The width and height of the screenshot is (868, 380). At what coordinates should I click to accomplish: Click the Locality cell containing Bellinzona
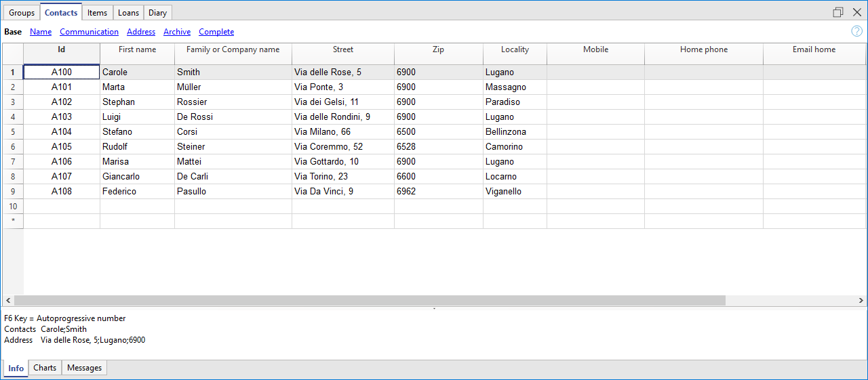click(x=514, y=132)
